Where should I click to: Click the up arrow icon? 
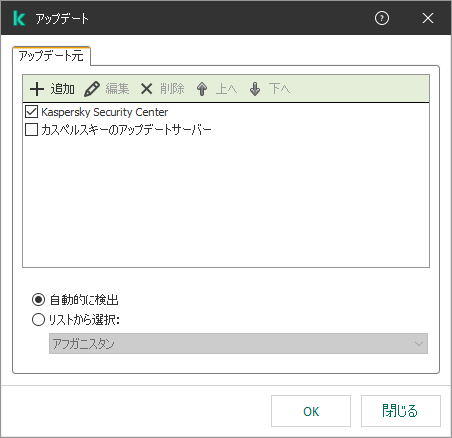[202, 89]
